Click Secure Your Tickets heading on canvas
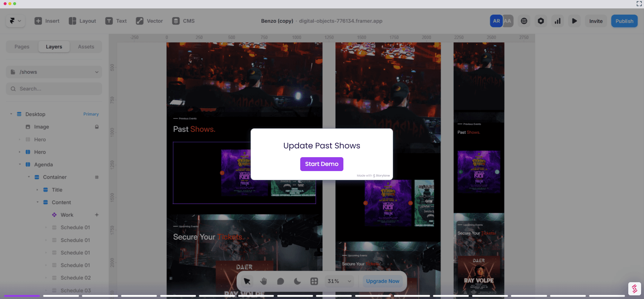The height and width of the screenshot is (299, 644). [x=208, y=237]
